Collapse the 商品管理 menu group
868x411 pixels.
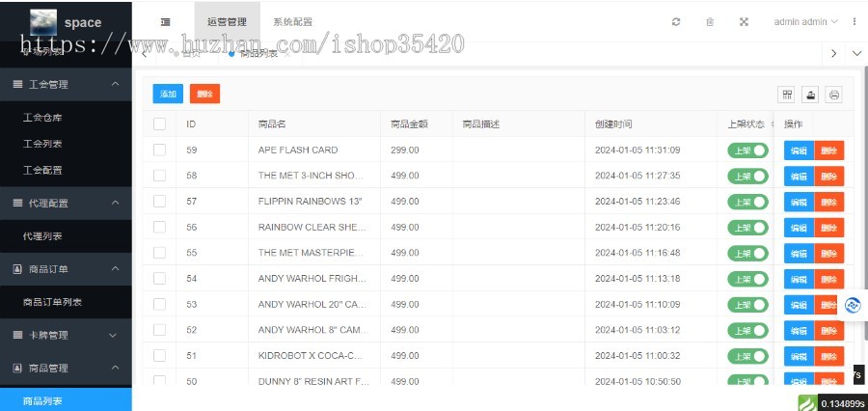coord(66,368)
